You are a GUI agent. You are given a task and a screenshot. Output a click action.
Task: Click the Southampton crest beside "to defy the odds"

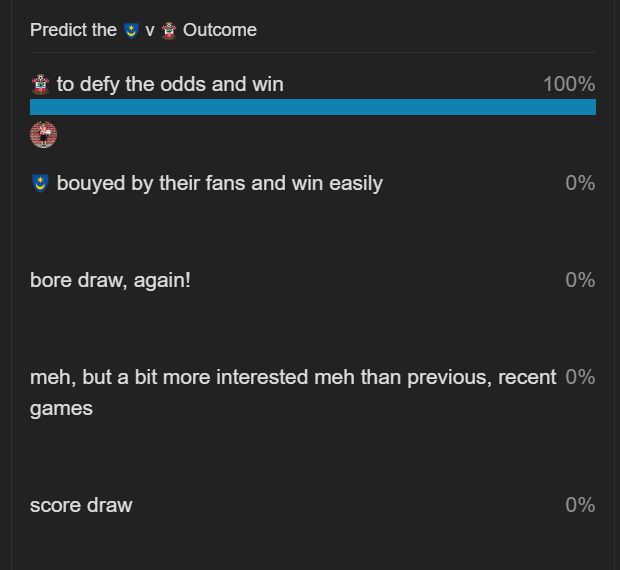[x=40, y=84]
